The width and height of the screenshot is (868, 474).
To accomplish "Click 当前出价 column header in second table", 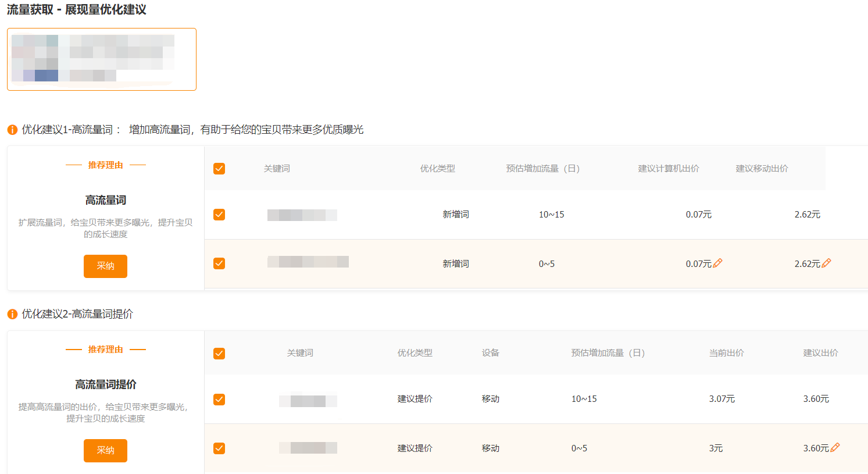I will pyautogui.click(x=726, y=353).
